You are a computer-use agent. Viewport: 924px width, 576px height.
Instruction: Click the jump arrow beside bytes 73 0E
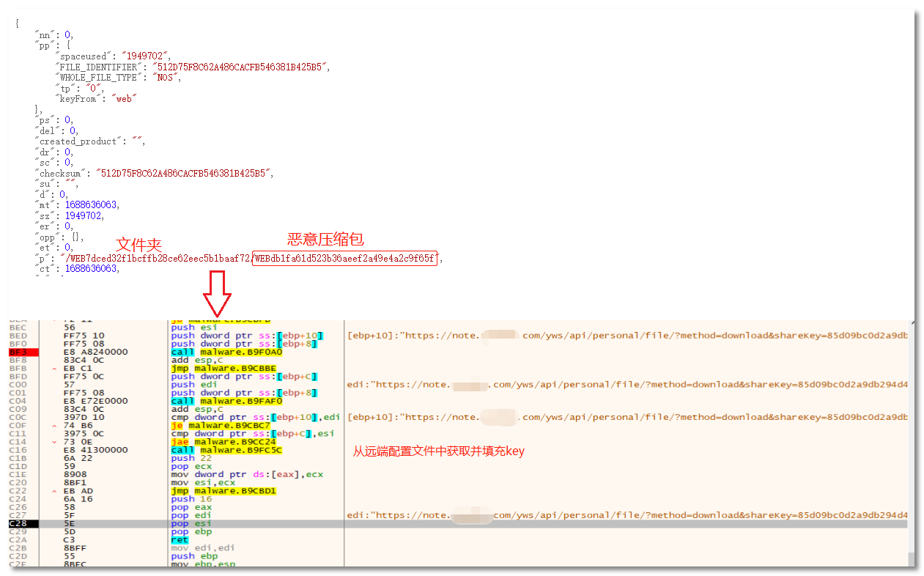(x=56, y=442)
